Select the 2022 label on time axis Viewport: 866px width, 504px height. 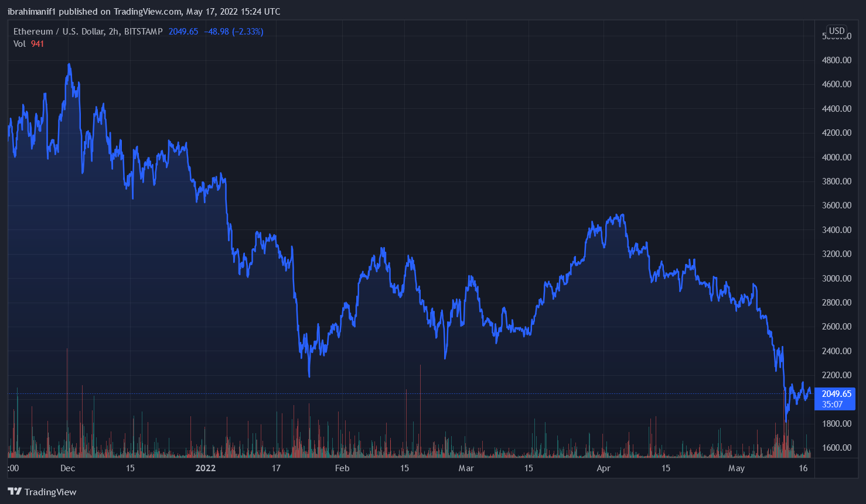(x=206, y=468)
